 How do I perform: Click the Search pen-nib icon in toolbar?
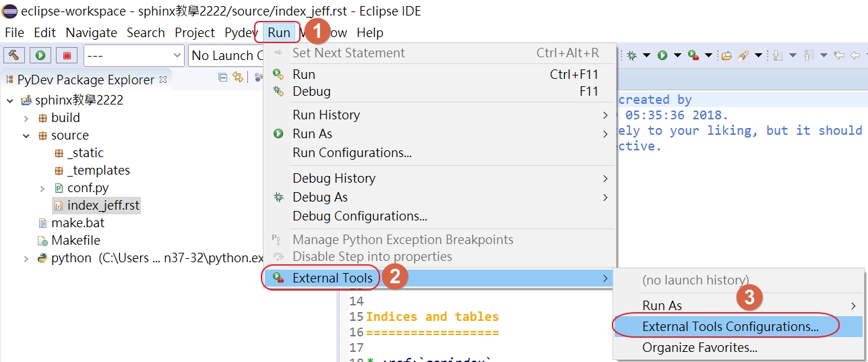(x=743, y=55)
